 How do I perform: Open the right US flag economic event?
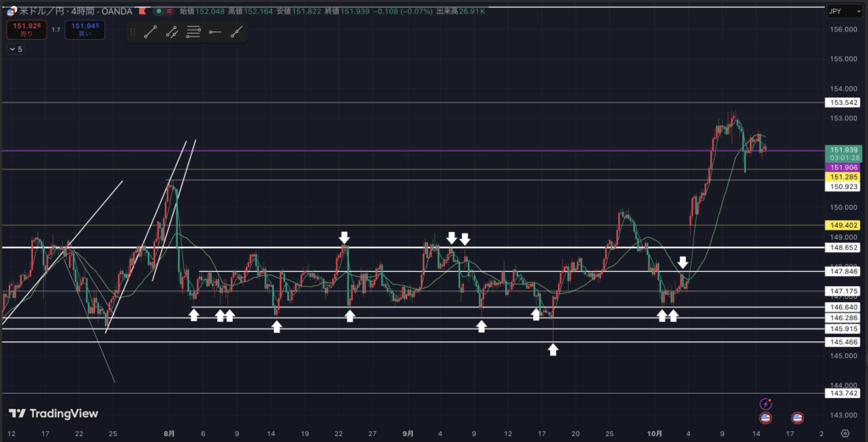click(x=797, y=417)
